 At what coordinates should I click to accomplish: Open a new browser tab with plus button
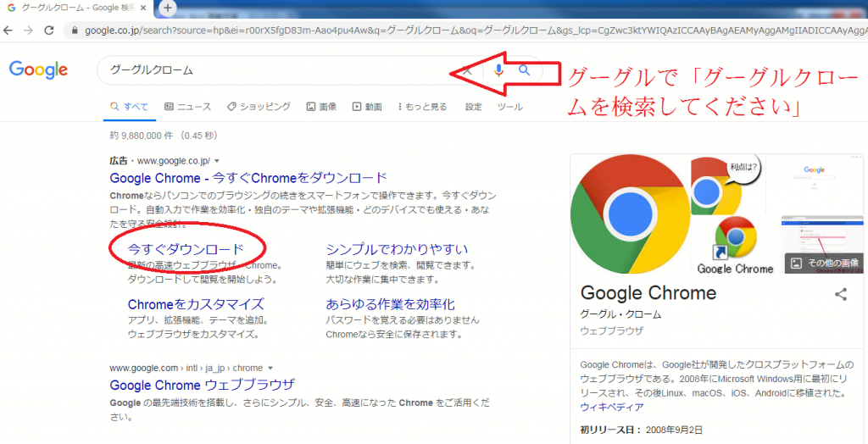tap(167, 8)
